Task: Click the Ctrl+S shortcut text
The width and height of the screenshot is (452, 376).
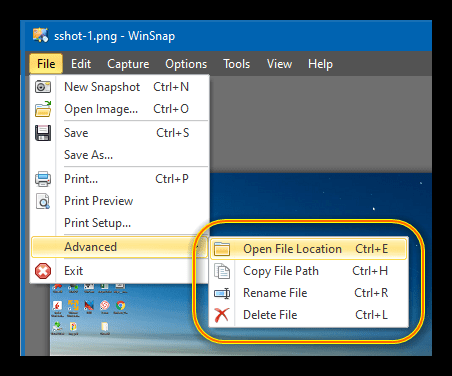Action: 173,133
